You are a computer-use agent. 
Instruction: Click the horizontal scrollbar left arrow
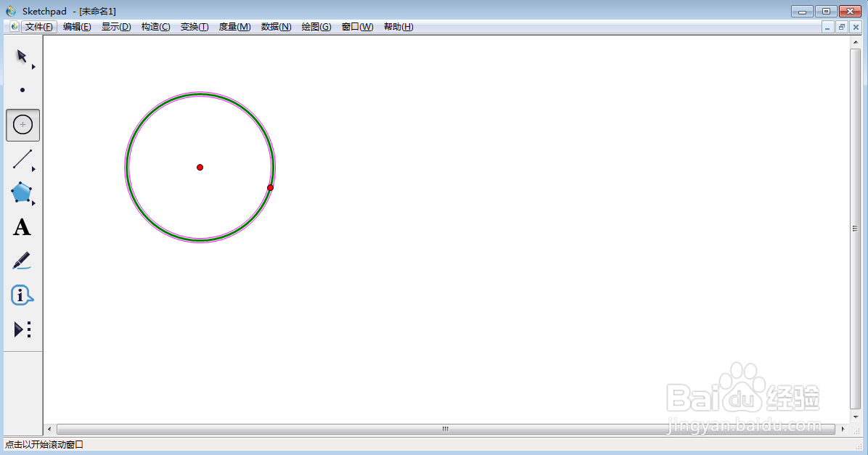[x=49, y=429]
